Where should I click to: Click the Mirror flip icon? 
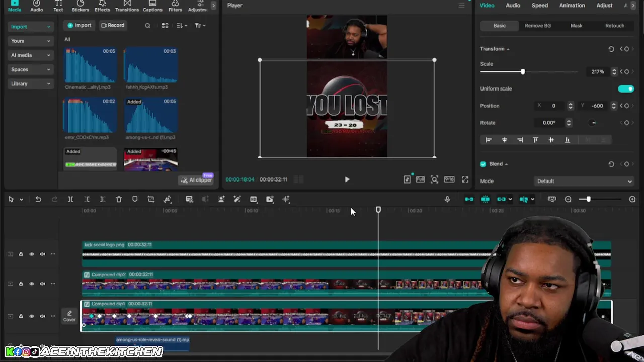pyautogui.click(x=168, y=199)
